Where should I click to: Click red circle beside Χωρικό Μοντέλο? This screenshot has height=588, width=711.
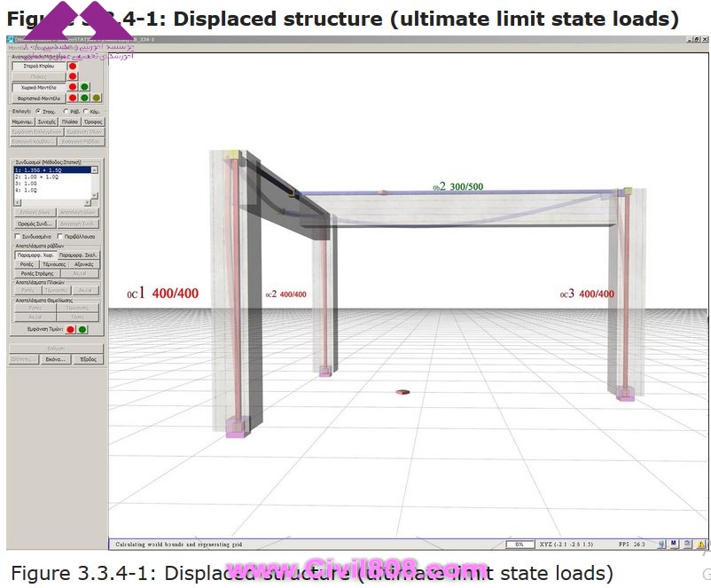click(x=73, y=87)
